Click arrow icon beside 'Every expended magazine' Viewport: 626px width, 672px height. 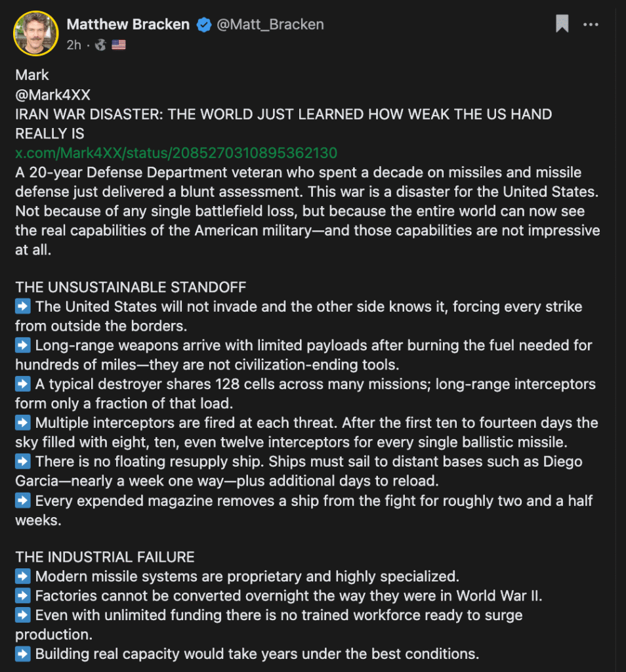tap(23, 500)
